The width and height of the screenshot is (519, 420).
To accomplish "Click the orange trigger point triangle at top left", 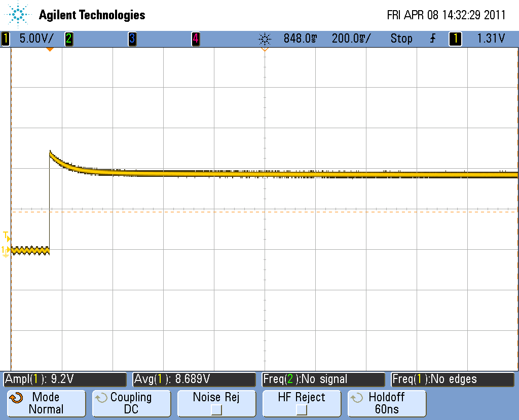I will coord(50,49).
